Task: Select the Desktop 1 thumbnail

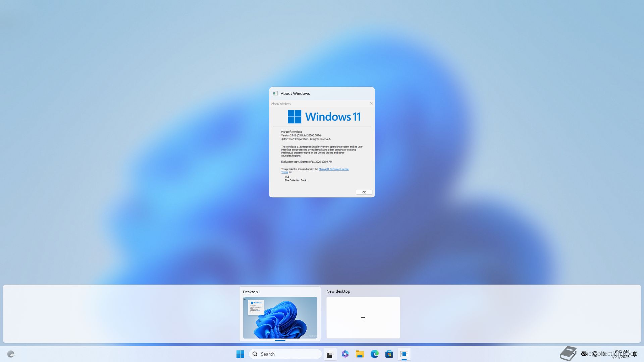Action: click(x=280, y=317)
